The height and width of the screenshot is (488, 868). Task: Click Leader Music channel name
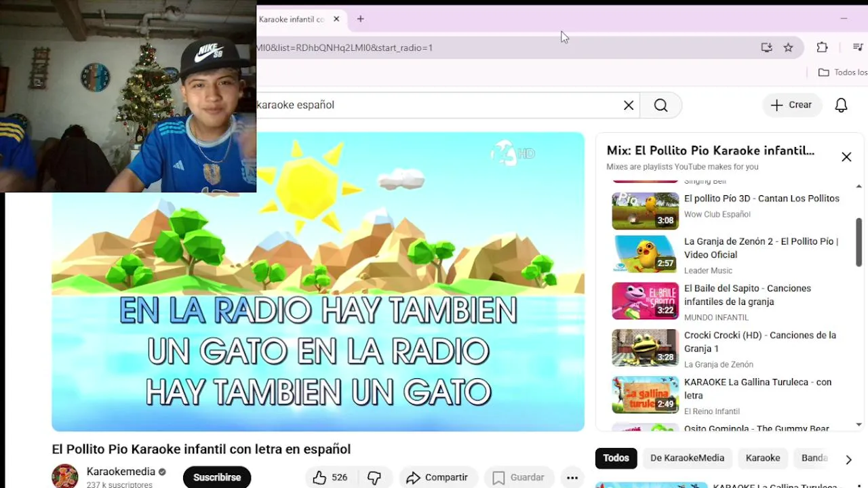708,270
